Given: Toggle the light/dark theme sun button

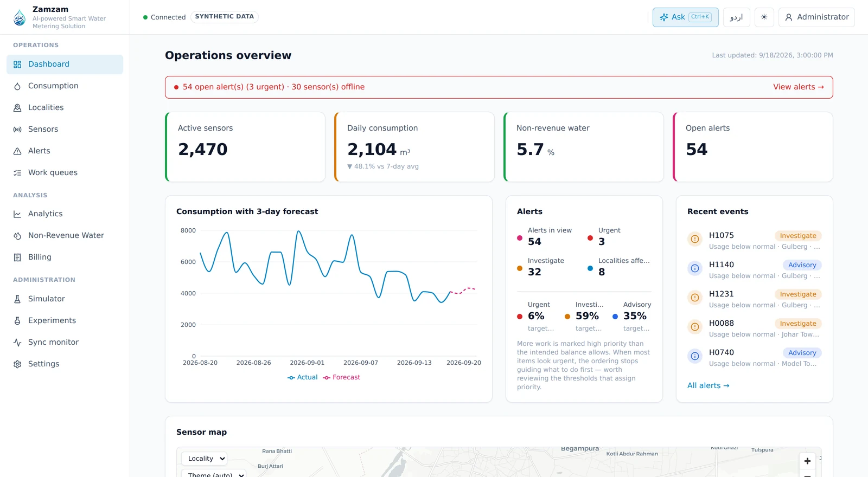Looking at the screenshot, I should click(764, 17).
